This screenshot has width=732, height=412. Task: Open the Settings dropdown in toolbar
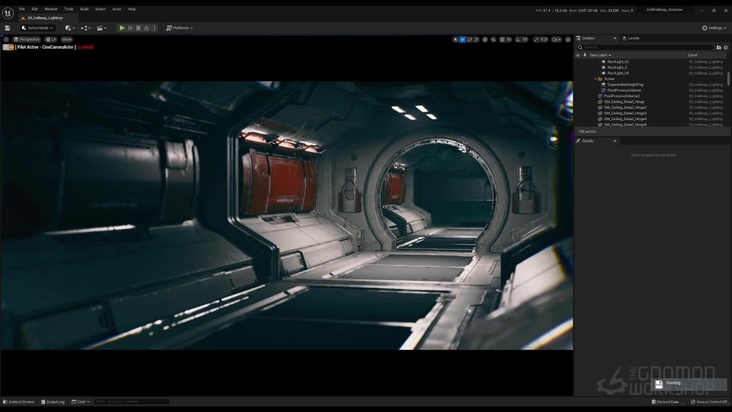(714, 28)
